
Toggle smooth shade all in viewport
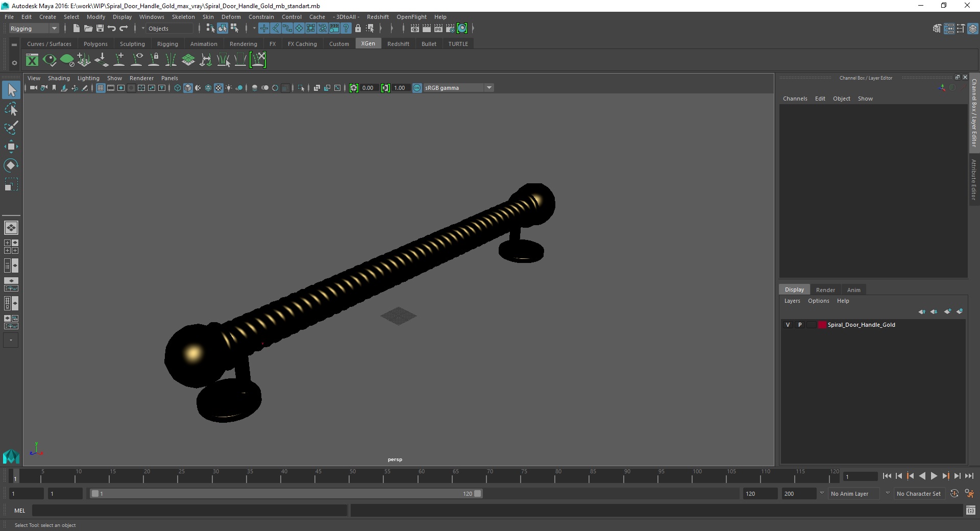point(188,88)
